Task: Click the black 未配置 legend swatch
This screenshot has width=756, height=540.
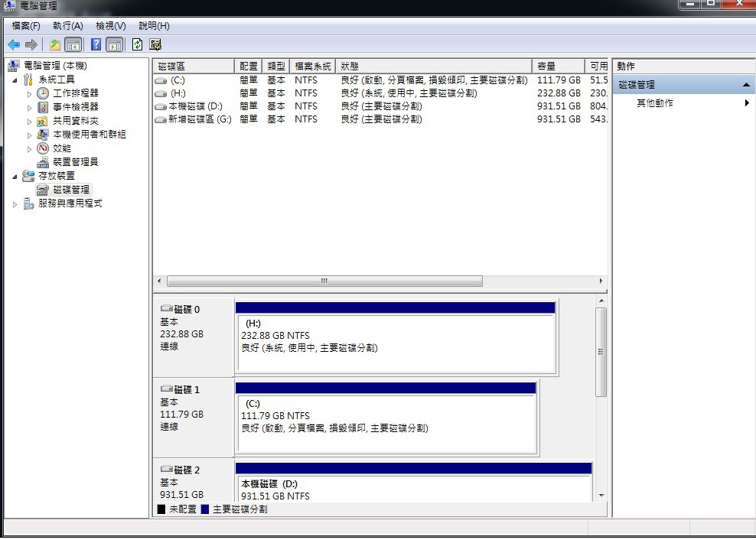Action: tap(161, 509)
